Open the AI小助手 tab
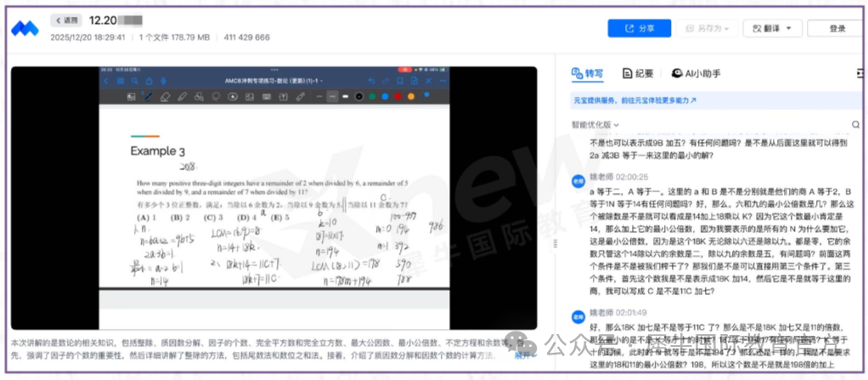The image size is (868, 380). [x=696, y=74]
